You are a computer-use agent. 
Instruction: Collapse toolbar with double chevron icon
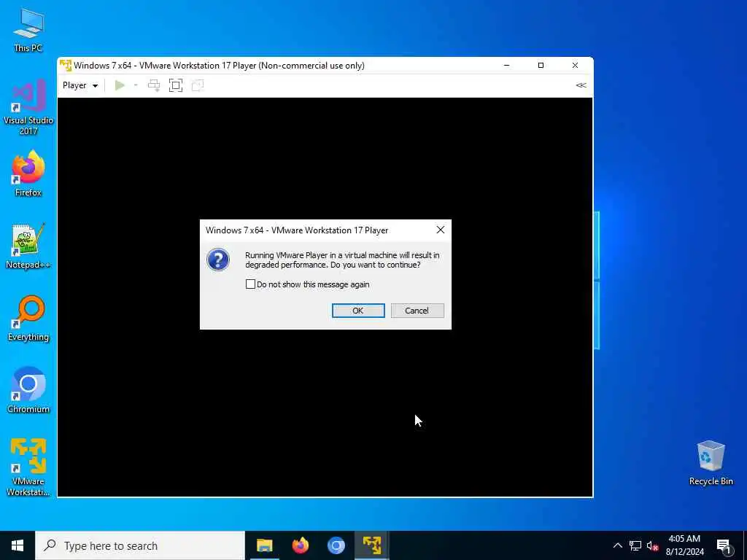coord(581,85)
